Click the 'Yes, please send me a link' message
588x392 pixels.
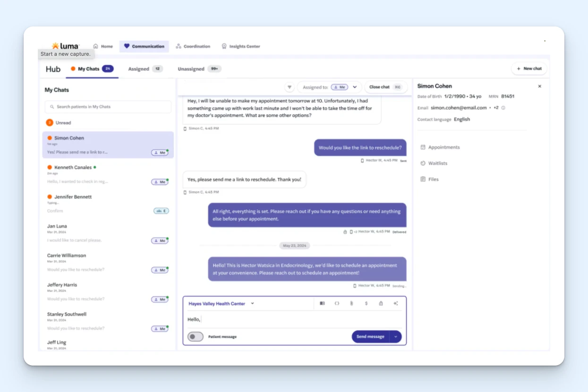point(244,179)
